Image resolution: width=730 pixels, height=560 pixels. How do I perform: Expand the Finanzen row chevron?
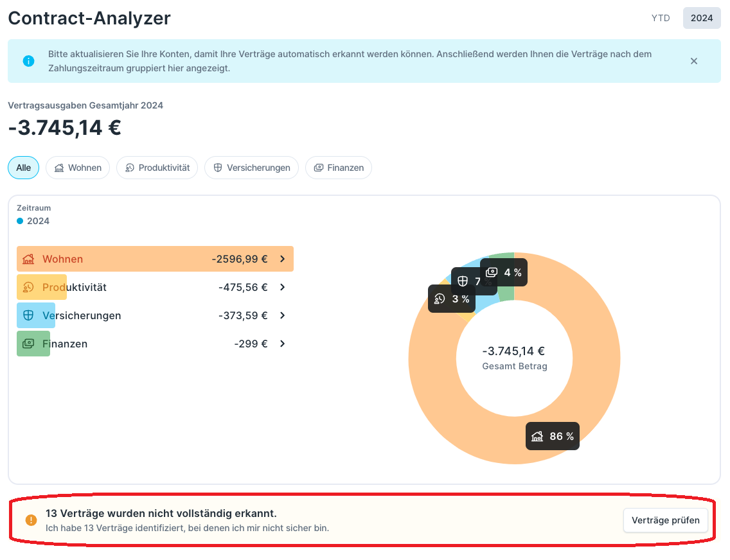pos(282,344)
